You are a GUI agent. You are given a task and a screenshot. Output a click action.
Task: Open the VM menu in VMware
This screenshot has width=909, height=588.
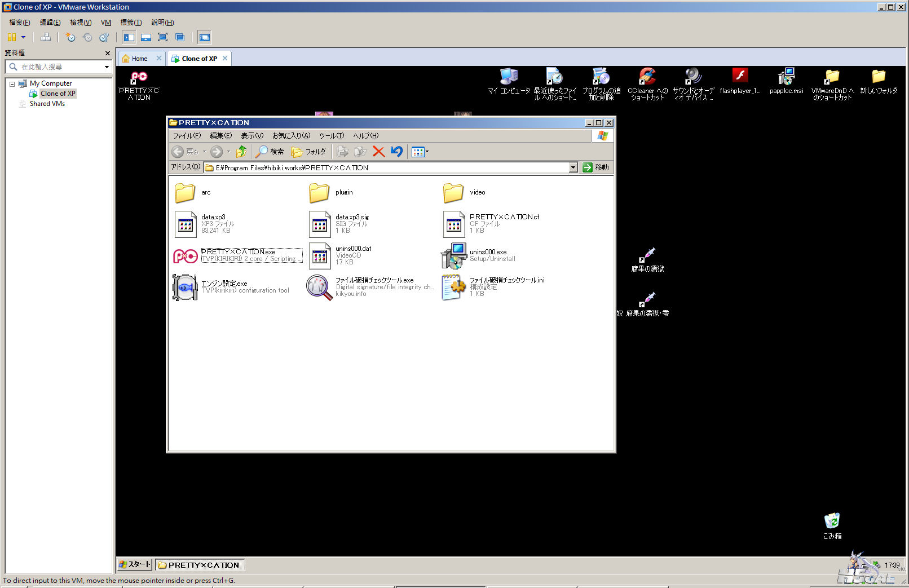coord(105,23)
